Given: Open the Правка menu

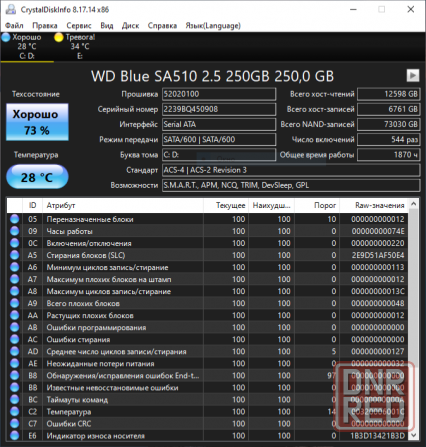Looking at the screenshot, I should (x=45, y=26).
